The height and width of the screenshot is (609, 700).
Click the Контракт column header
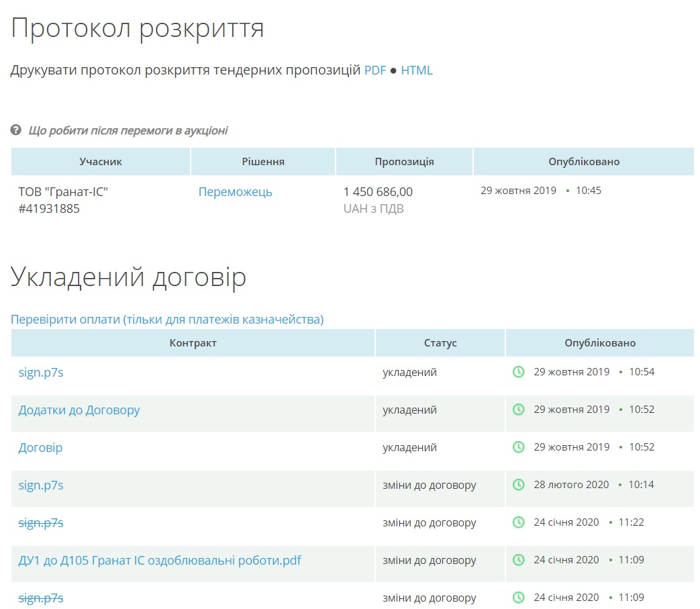click(193, 343)
